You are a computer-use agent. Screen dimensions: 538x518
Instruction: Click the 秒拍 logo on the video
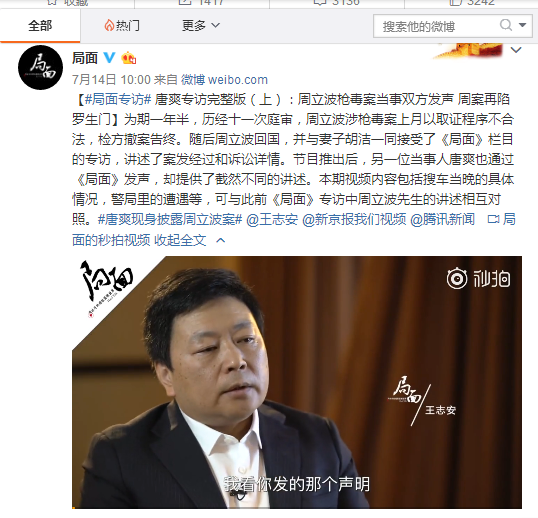(478, 279)
